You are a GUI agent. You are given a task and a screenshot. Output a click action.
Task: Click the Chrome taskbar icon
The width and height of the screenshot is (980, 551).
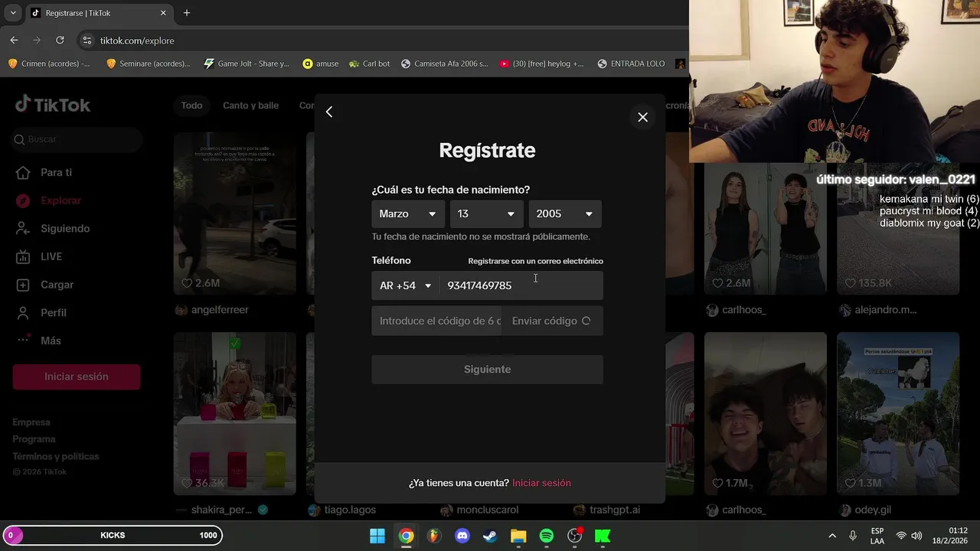[407, 536]
